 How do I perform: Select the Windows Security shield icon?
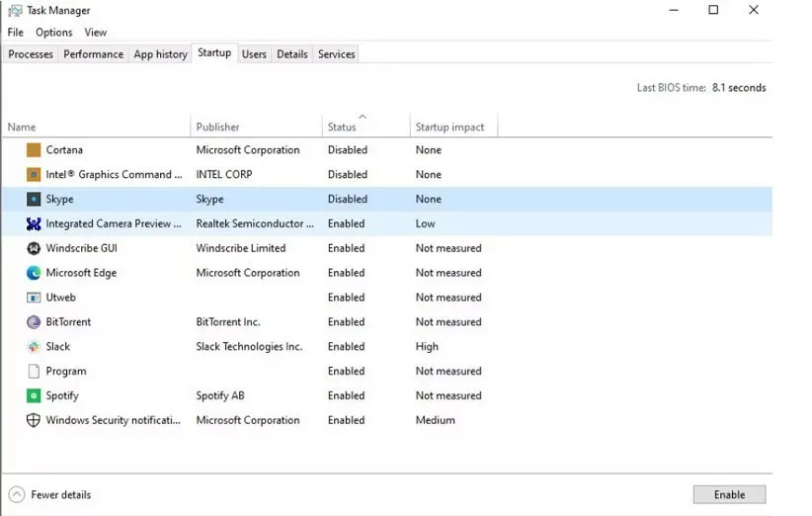click(34, 420)
